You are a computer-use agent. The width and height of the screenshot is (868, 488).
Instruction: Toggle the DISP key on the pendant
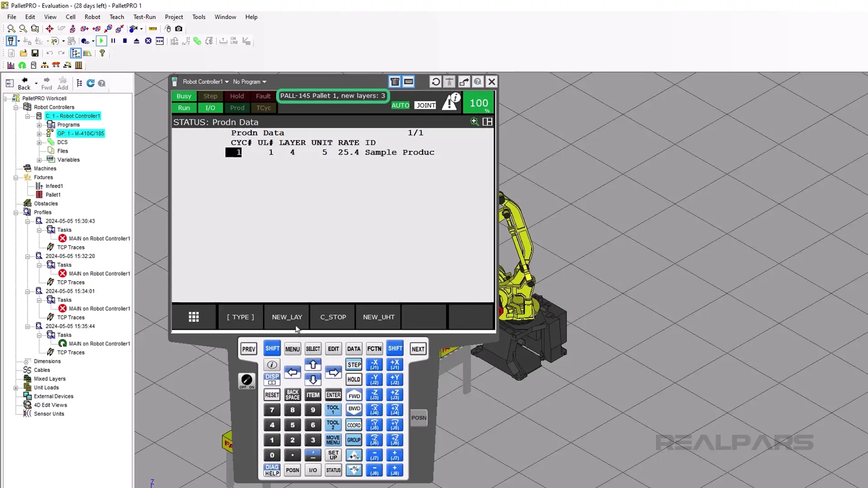click(272, 380)
